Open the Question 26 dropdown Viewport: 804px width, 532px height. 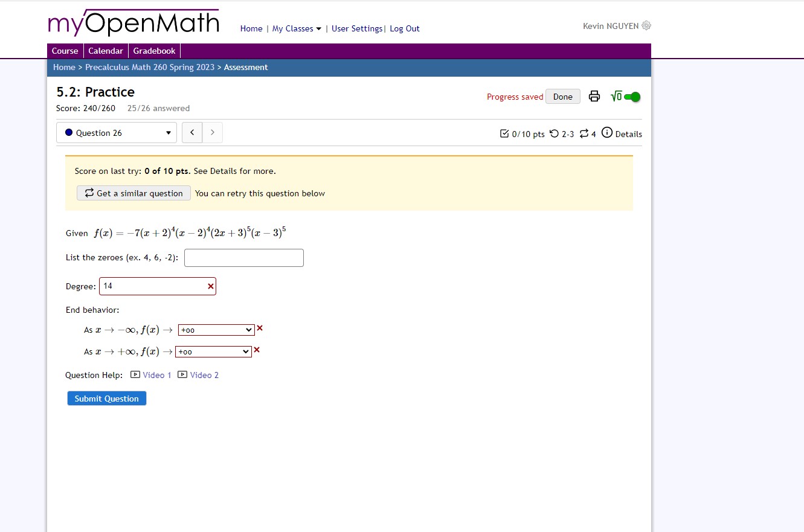(116, 132)
